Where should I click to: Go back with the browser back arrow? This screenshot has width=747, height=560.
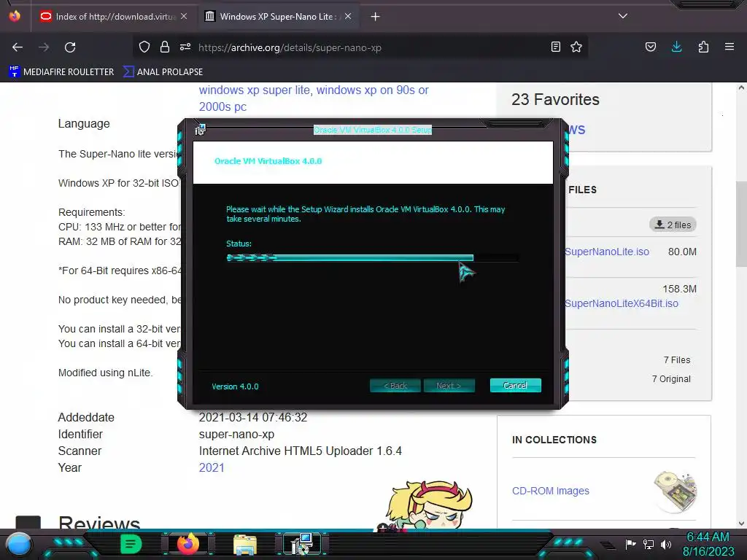click(x=18, y=47)
